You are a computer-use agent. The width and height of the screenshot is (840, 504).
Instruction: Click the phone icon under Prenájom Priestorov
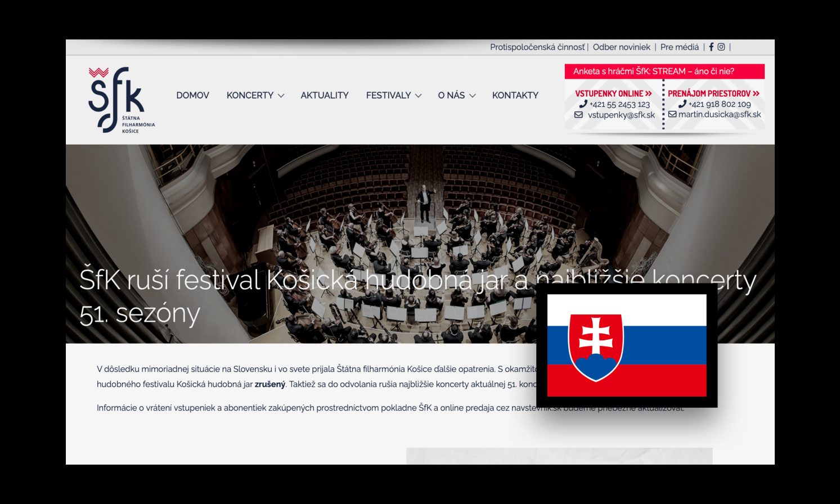(682, 104)
